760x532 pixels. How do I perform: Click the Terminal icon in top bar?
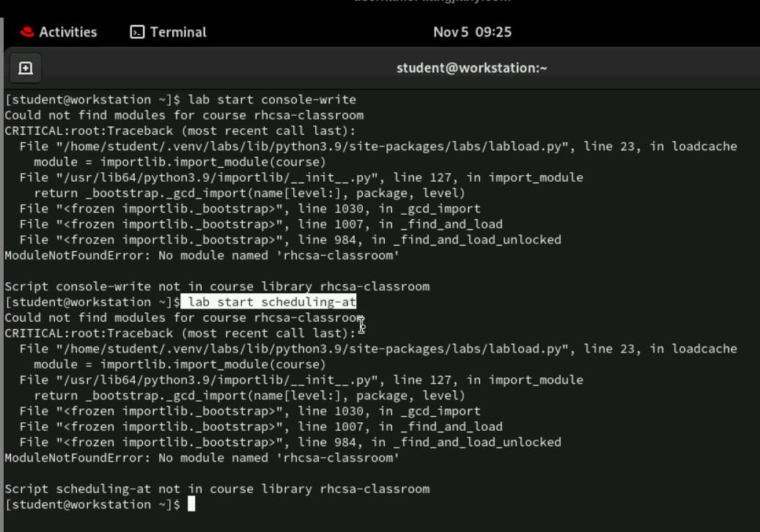(137, 32)
